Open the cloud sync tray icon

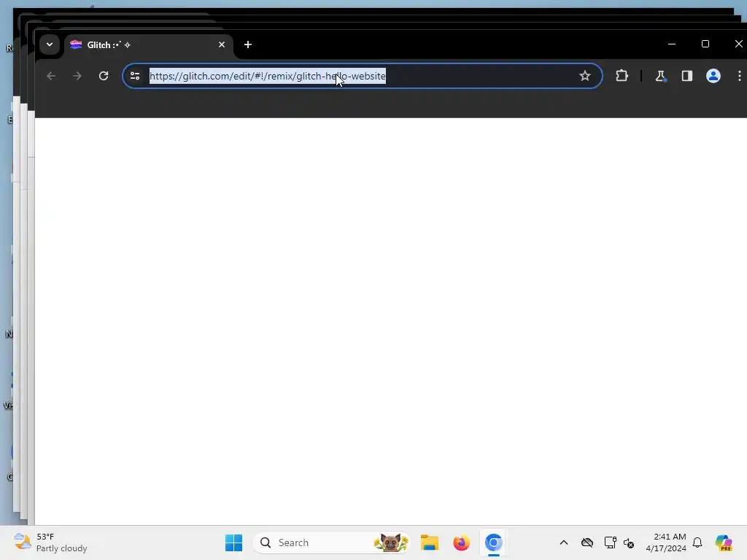pyautogui.click(x=587, y=542)
